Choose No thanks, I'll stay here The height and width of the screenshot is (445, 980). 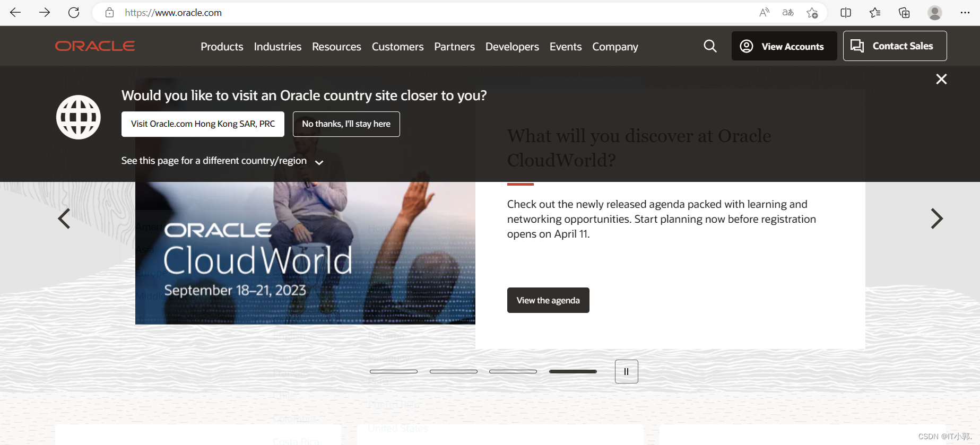(x=346, y=124)
